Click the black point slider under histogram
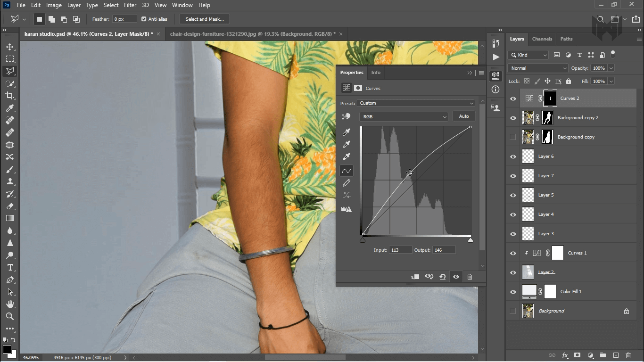This screenshot has width=644, height=362. 363,240
